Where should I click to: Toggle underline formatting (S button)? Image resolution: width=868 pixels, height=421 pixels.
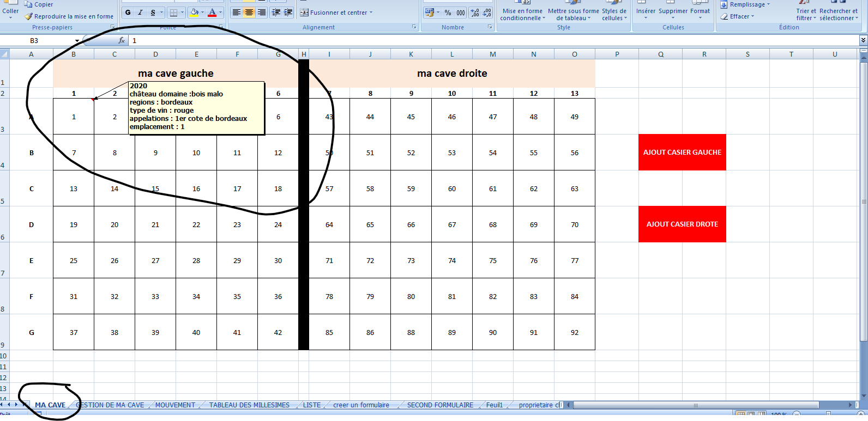(153, 13)
